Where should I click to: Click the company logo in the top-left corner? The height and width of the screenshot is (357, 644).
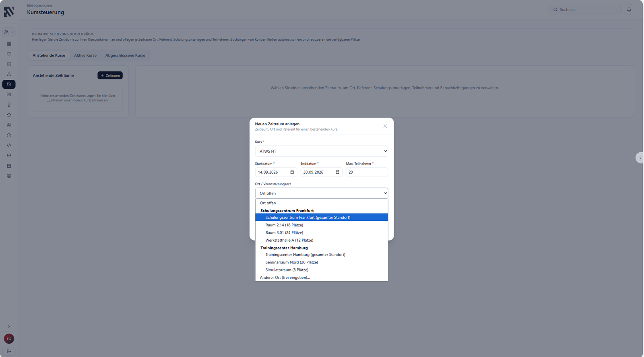(9, 12)
